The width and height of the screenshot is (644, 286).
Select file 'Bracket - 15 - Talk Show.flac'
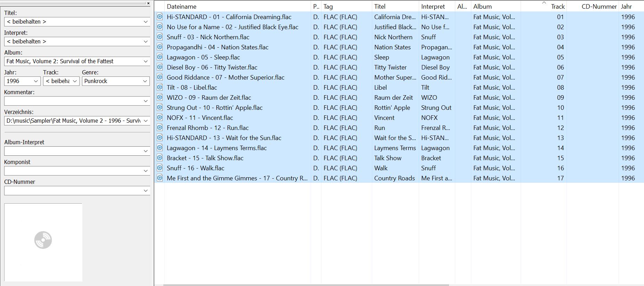pyautogui.click(x=205, y=158)
